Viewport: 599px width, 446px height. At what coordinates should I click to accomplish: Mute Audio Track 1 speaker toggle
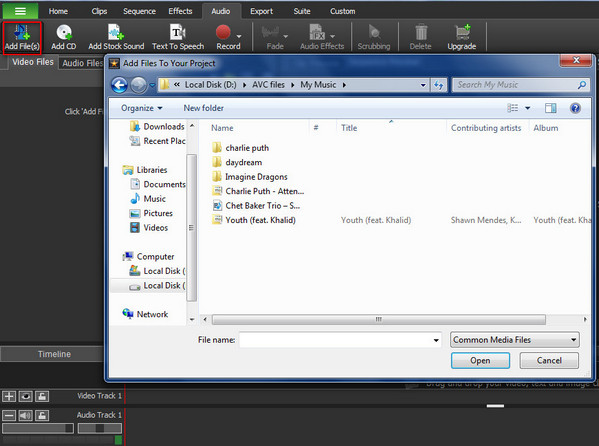(26, 415)
